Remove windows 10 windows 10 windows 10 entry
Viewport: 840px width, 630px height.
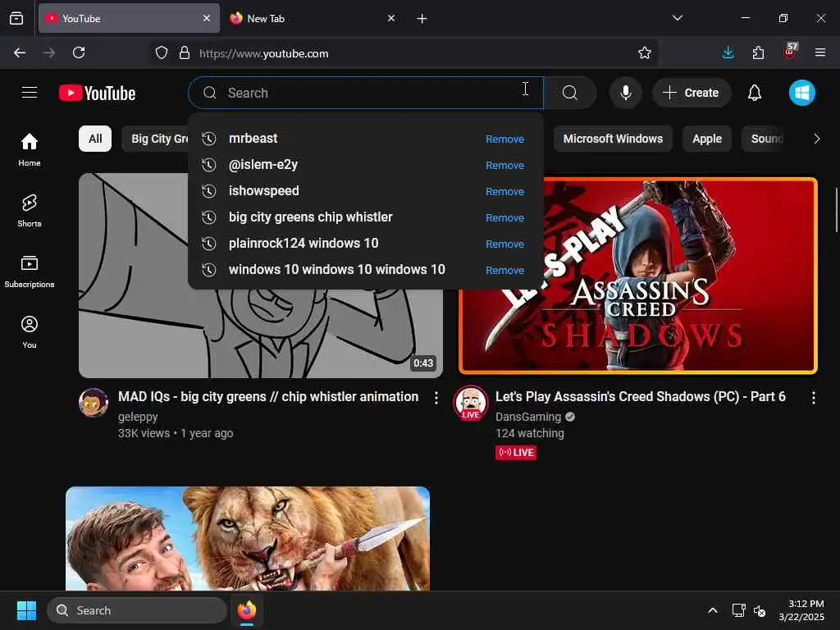(x=504, y=270)
